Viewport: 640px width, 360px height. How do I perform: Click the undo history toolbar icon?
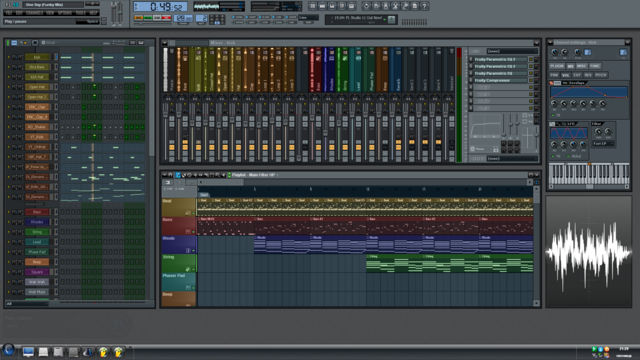pyautogui.click(x=366, y=6)
